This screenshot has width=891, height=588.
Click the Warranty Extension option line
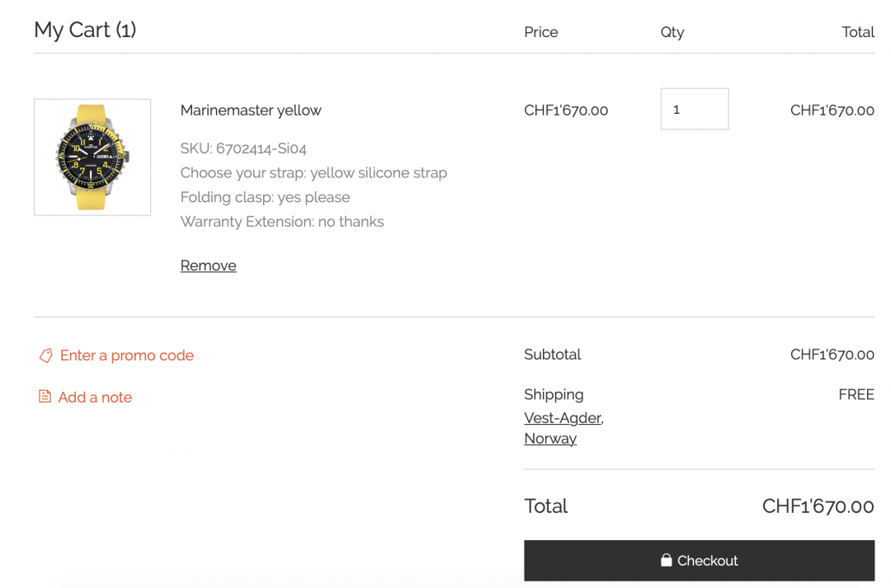tap(282, 222)
